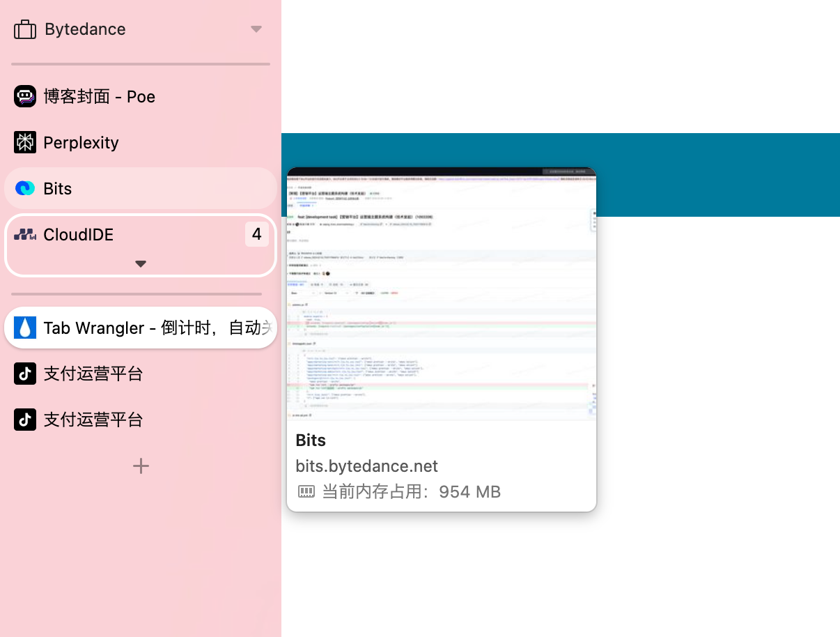Add a new tab with plus button
This screenshot has height=637, width=840.
coord(141,466)
